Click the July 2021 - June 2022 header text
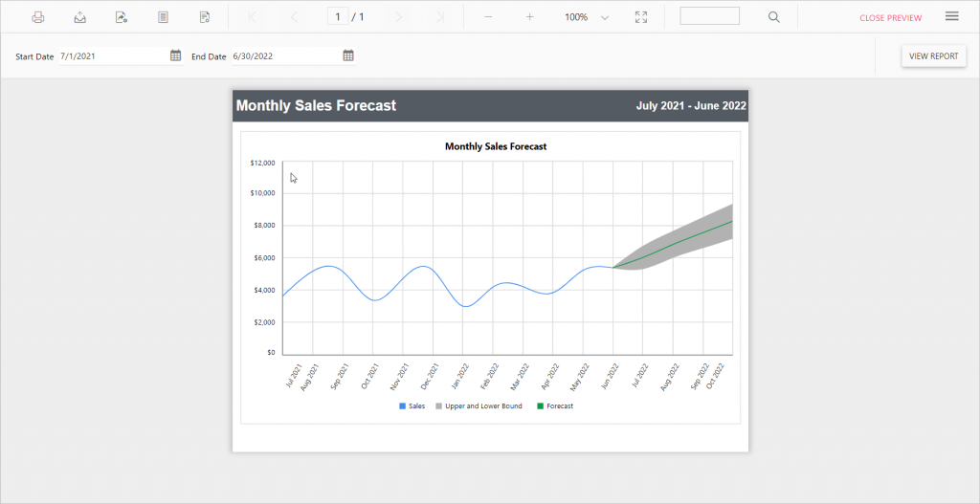Image resolution: width=980 pixels, height=504 pixels. [691, 105]
